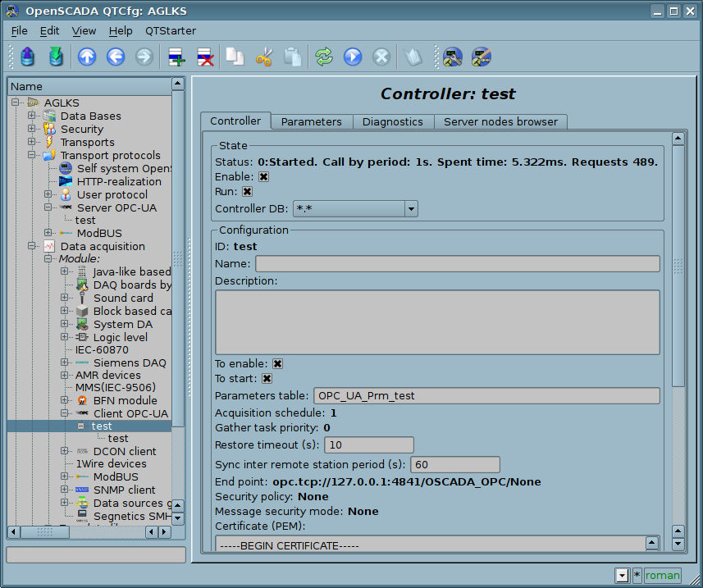Switch to the Server nodes browser tab
Screen dimensions: 703x588
click(501, 122)
